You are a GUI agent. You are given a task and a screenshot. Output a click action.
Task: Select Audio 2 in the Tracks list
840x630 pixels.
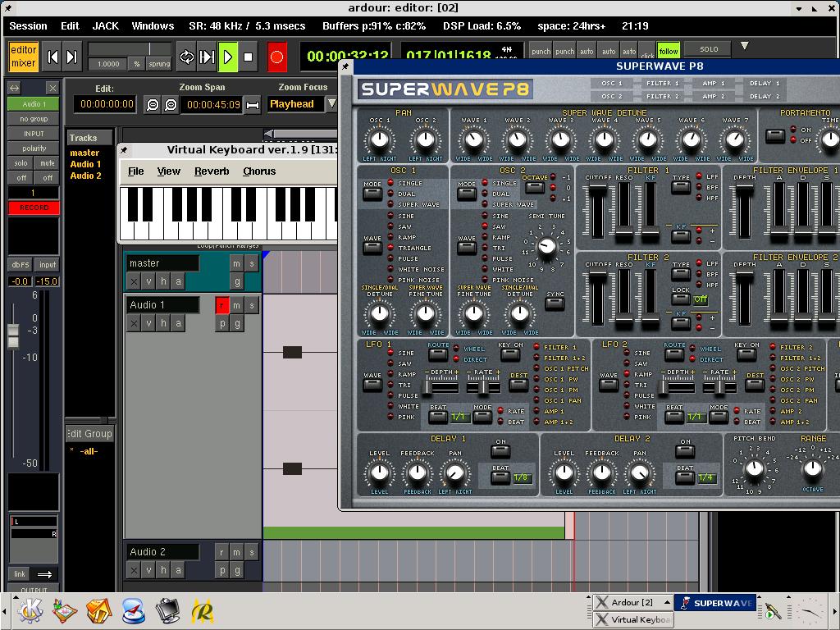pyautogui.click(x=85, y=176)
